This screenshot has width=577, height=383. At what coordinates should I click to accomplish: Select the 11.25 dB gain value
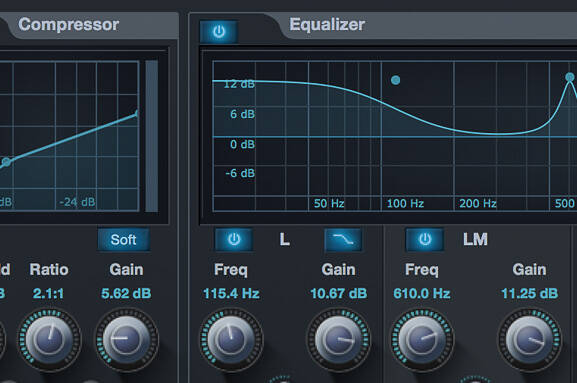click(x=530, y=294)
